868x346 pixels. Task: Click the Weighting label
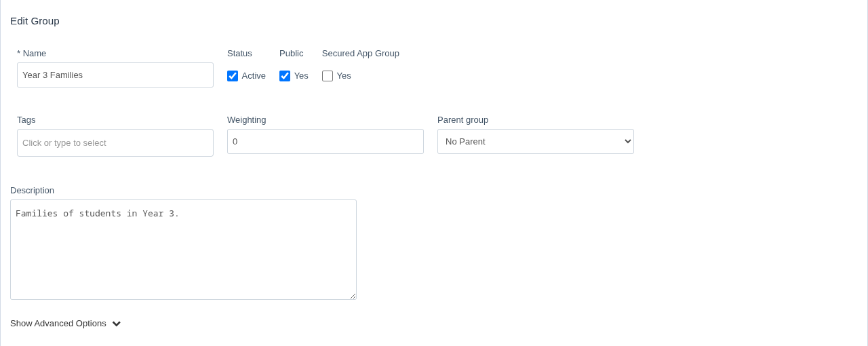pyautogui.click(x=247, y=120)
